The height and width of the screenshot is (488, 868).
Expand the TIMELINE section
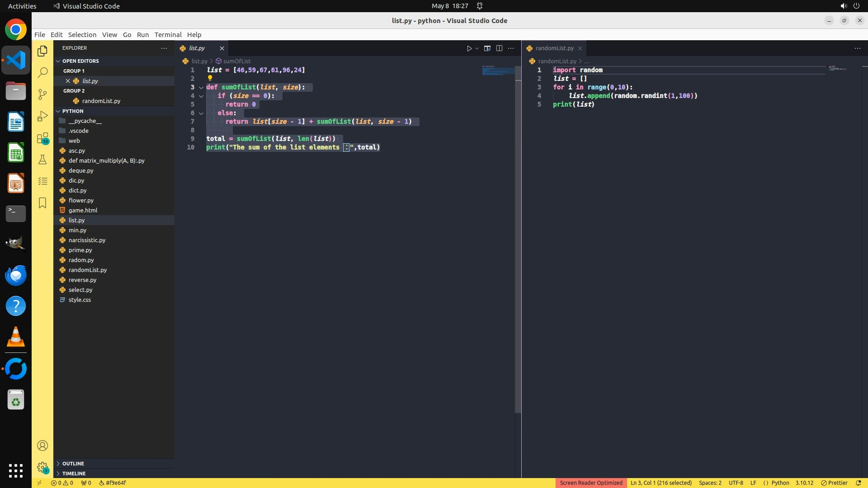(x=74, y=474)
